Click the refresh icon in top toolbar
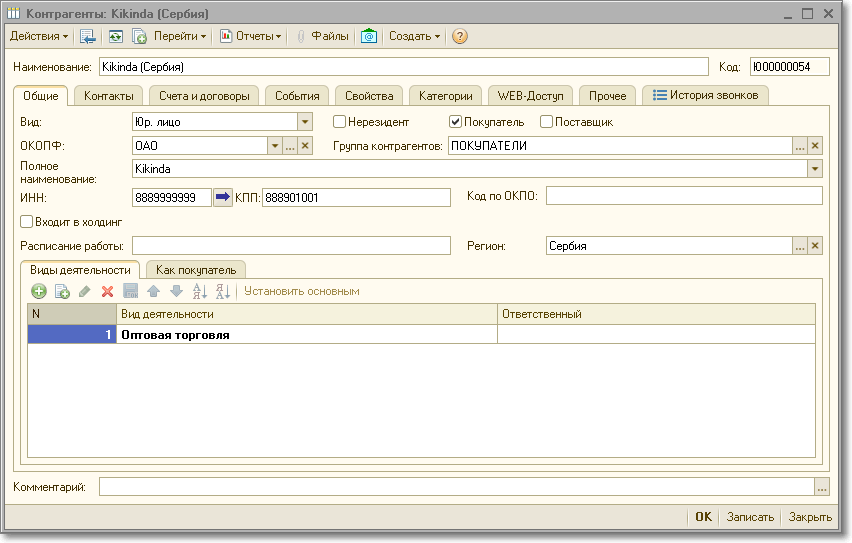Image resolution: width=852 pixels, height=543 pixels. [116, 36]
